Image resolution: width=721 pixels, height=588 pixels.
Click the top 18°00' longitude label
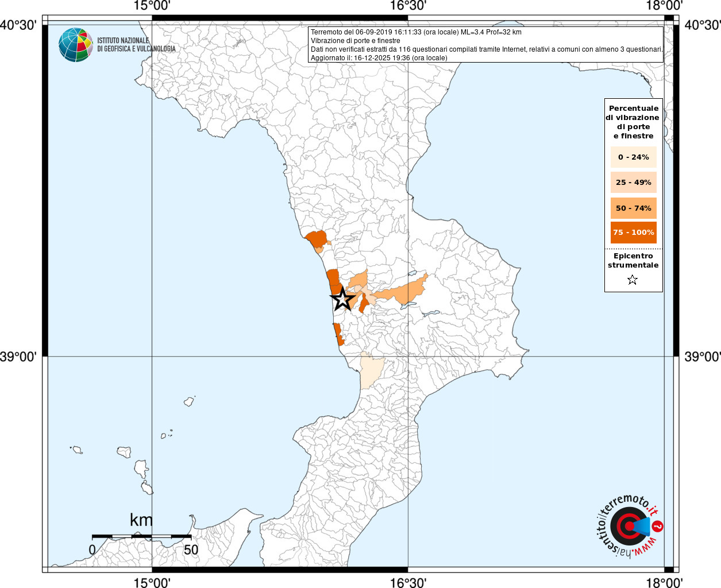664,6
